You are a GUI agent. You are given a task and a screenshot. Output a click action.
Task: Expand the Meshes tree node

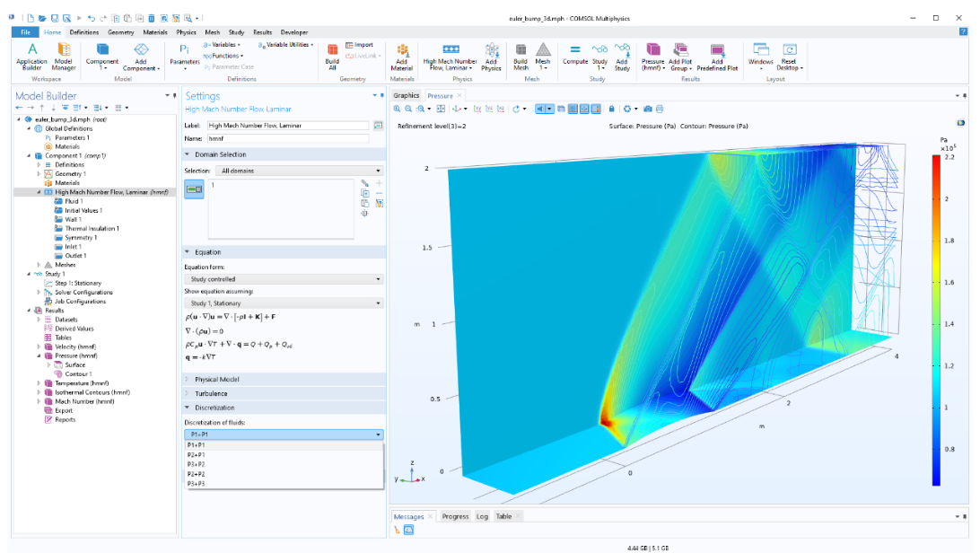pyautogui.click(x=39, y=265)
